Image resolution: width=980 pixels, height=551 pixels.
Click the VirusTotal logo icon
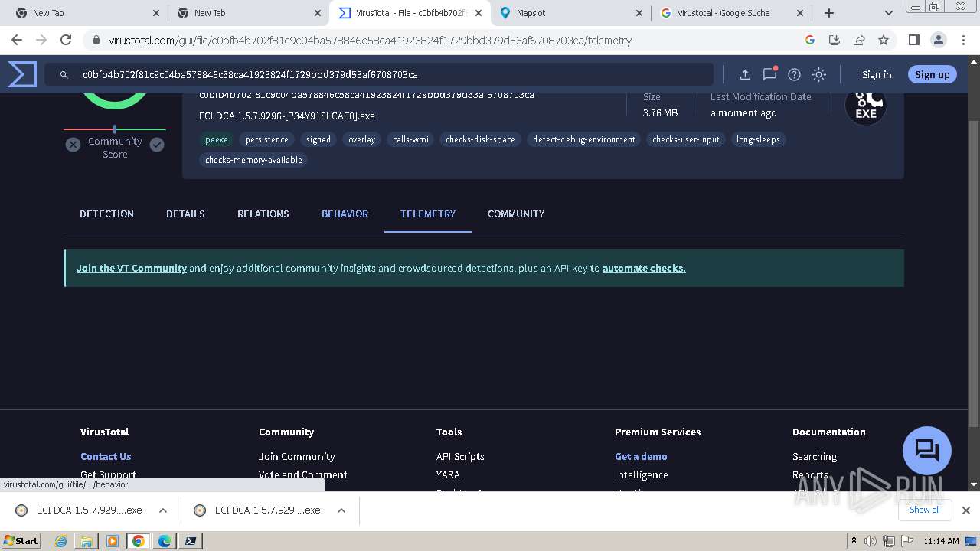(x=22, y=74)
